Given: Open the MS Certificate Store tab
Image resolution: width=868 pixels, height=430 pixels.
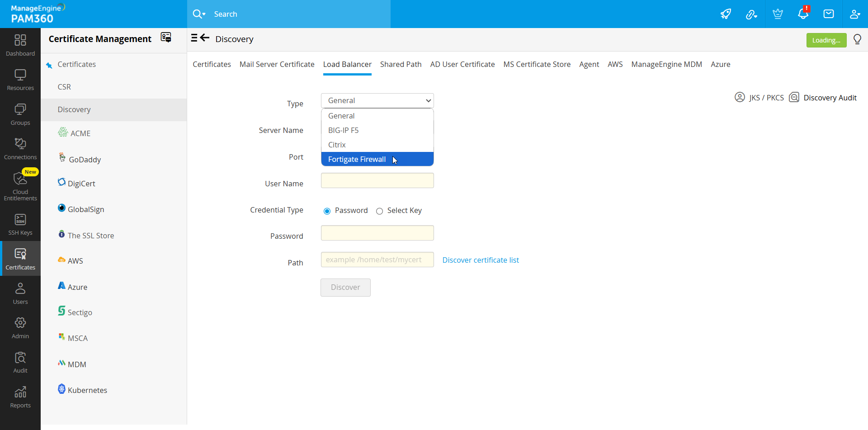Looking at the screenshot, I should 537,64.
